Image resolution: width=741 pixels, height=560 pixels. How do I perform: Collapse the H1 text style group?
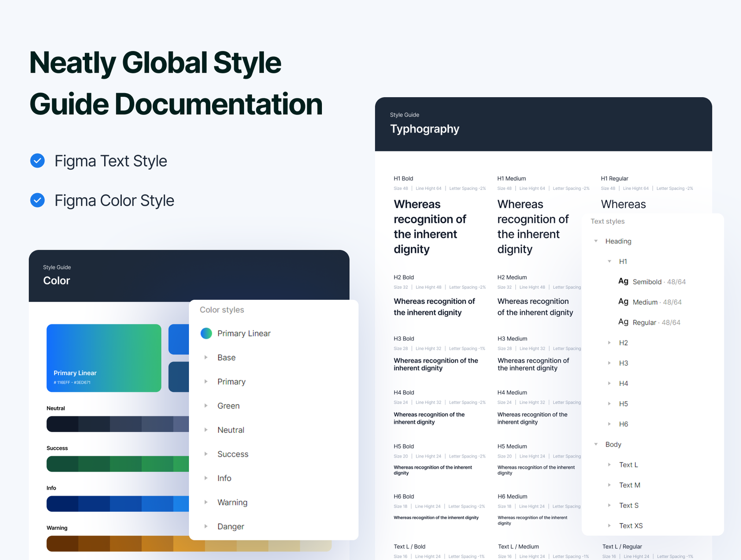click(610, 261)
